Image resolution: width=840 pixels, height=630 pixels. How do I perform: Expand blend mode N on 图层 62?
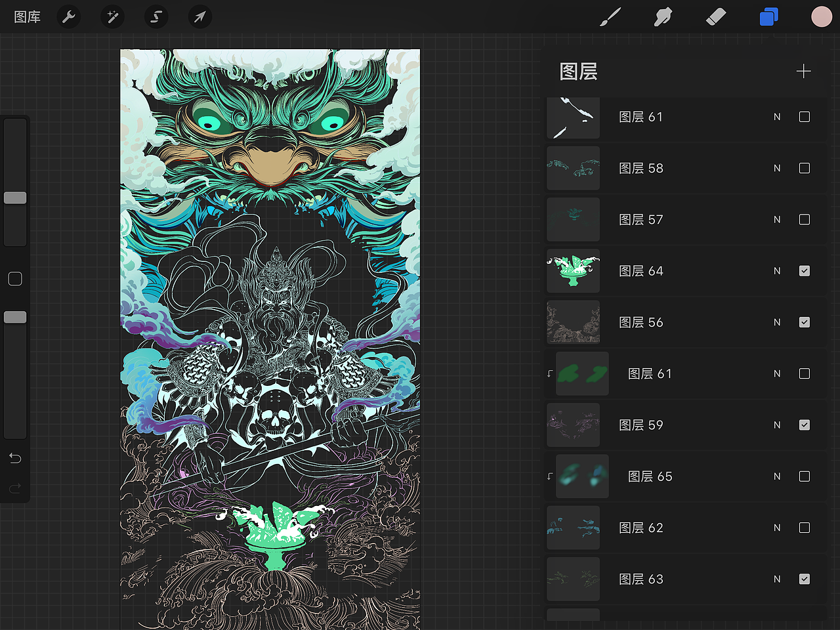(x=777, y=528)
